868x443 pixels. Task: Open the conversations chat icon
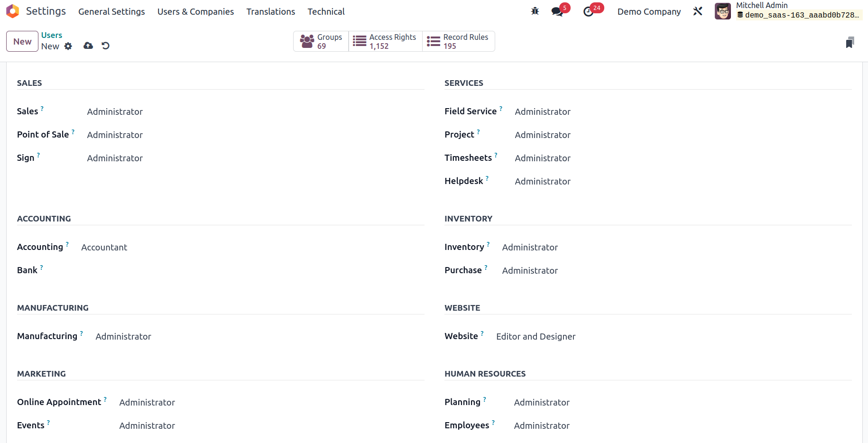point(557,11)
